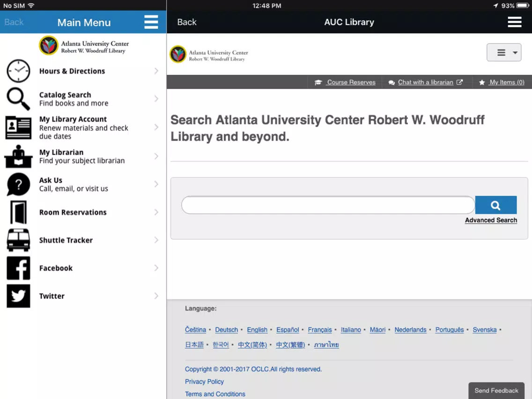Open My Items (0) link
This screenshot has width=532, height=399.
tap(507, 82)
